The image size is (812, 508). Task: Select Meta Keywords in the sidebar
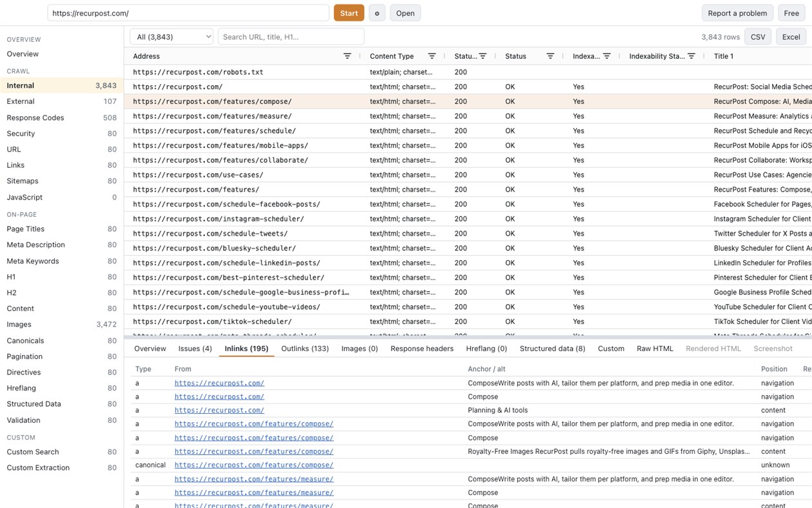pos(62,261)
